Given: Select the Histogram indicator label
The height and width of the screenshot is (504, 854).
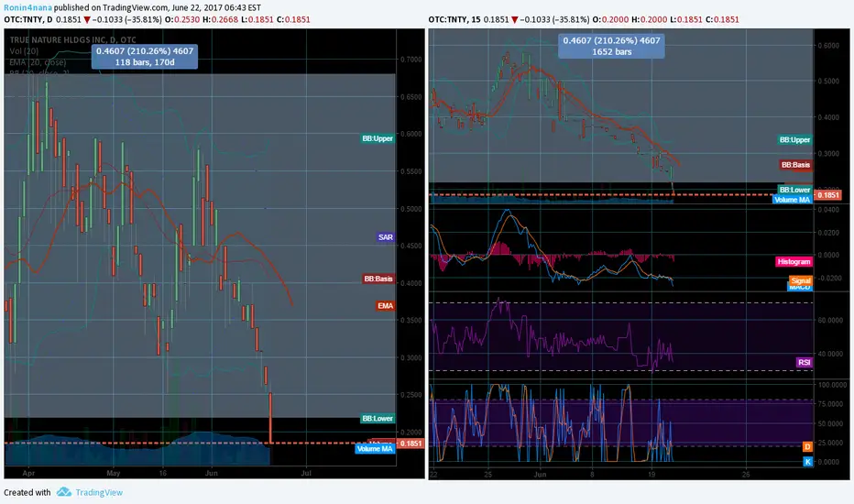Looking at the screenshot, I should tap(794, 261).
